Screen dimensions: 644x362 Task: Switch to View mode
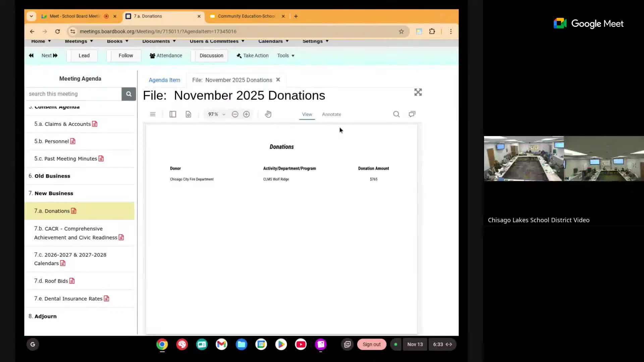307,114
